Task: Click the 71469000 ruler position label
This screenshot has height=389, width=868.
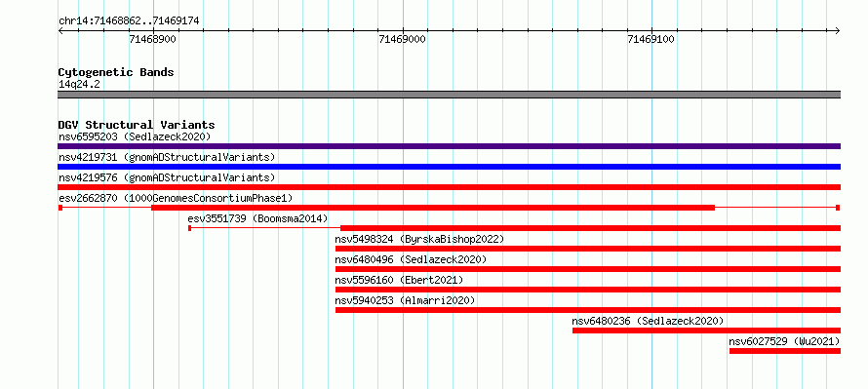Action: 403,39
